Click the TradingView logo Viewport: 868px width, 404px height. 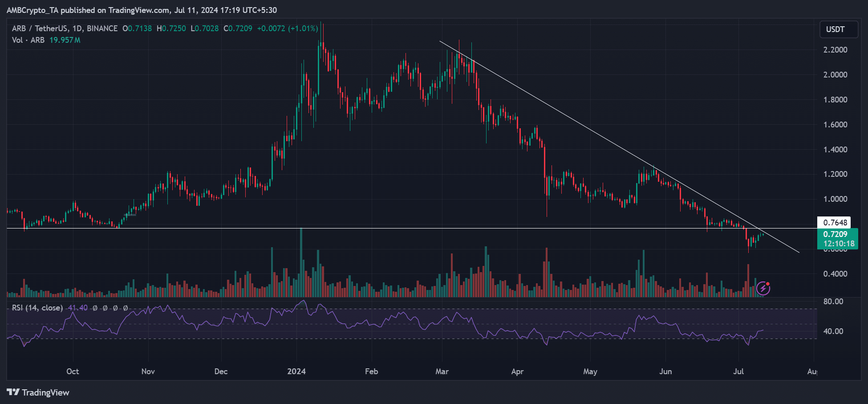38,392
